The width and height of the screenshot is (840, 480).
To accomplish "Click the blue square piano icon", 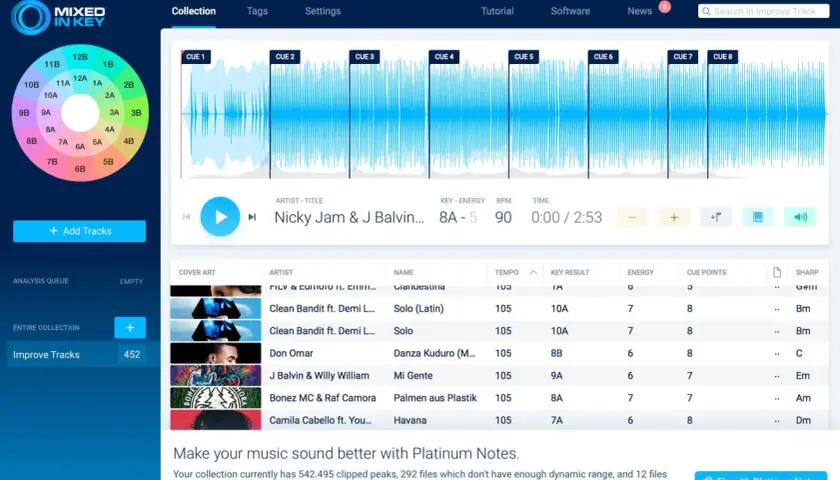I will pyautogui.click(x=758, y=217).
